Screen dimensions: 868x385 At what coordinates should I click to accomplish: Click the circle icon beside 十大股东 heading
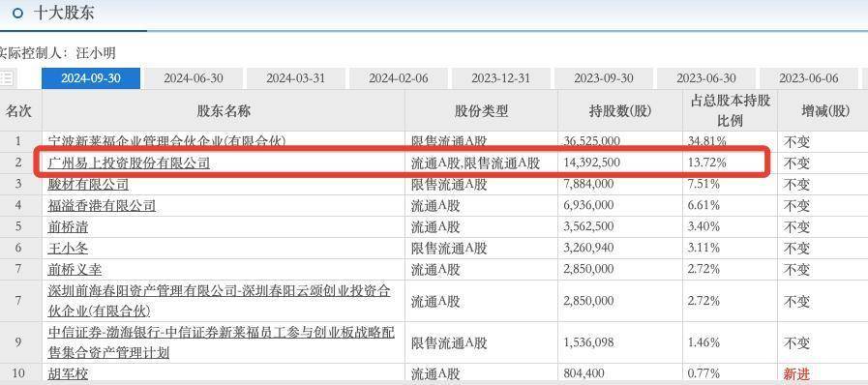[18, 13]
